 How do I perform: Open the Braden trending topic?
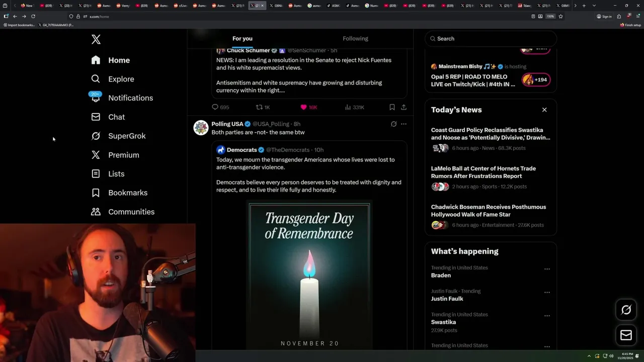coord(441,276)
